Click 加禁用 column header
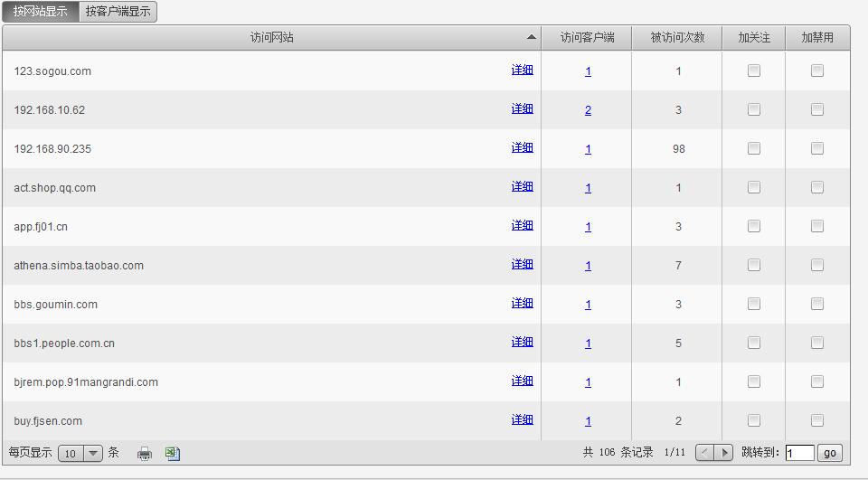 pos(817,38)
